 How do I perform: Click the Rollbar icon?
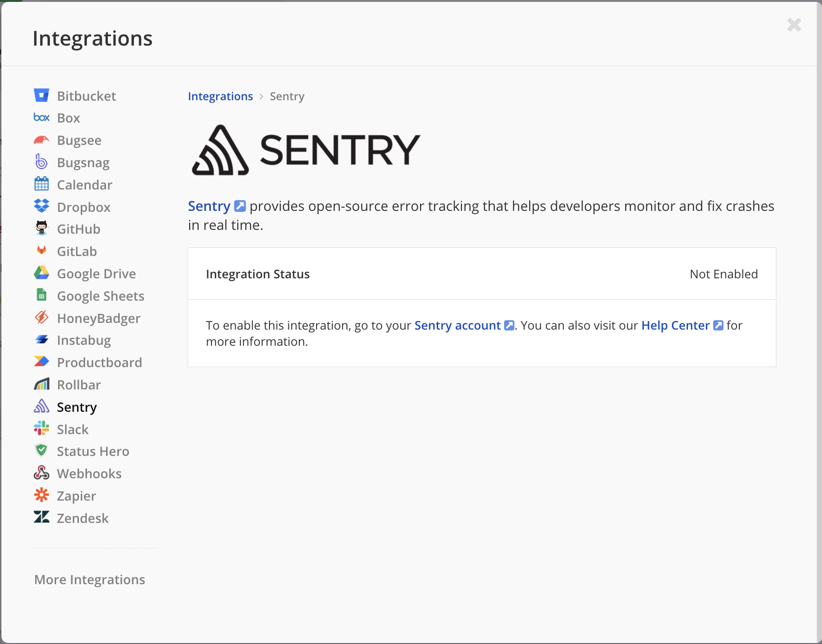point(41,384)
